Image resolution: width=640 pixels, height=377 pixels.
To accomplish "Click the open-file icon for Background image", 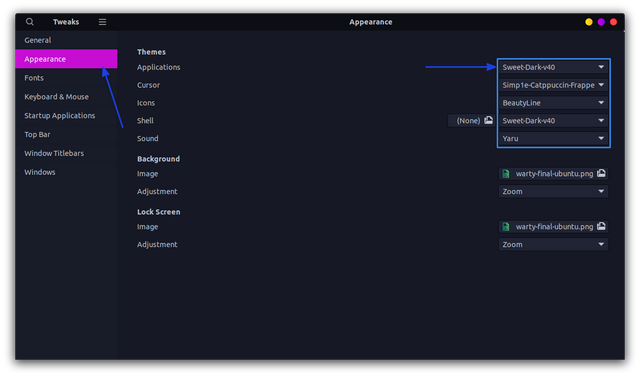I will [601, 173].
